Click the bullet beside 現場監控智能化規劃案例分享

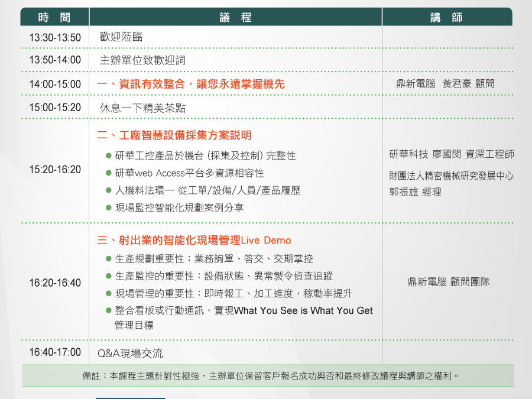pos(109,207)
